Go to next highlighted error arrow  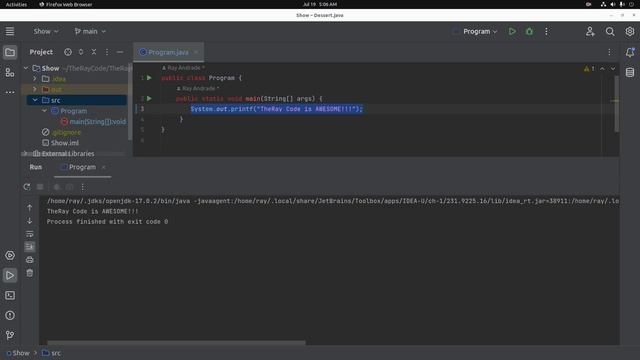pos(613,69)
